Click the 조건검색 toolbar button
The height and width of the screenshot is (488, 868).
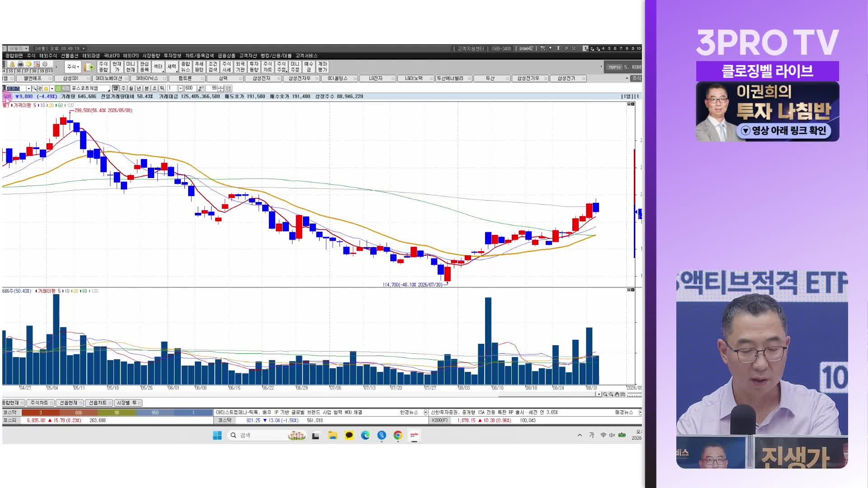pos(213,67)
